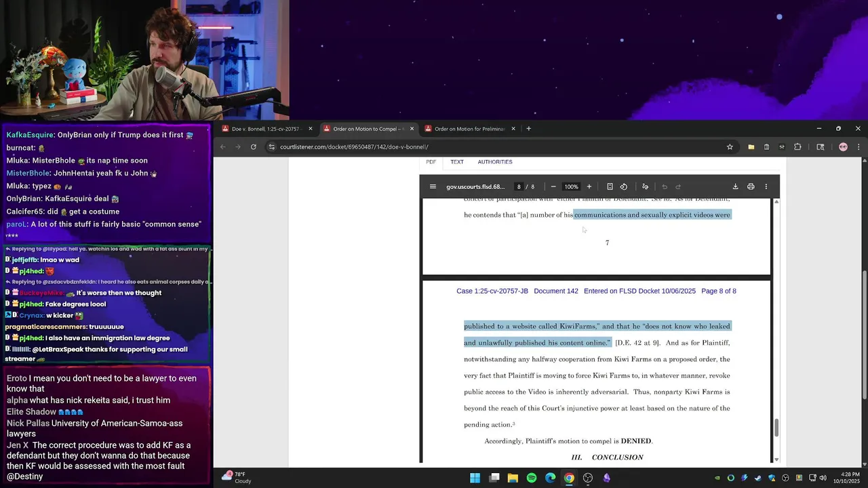
Task: Open the Chrome three-dot menu
Action: coord(859,146)
